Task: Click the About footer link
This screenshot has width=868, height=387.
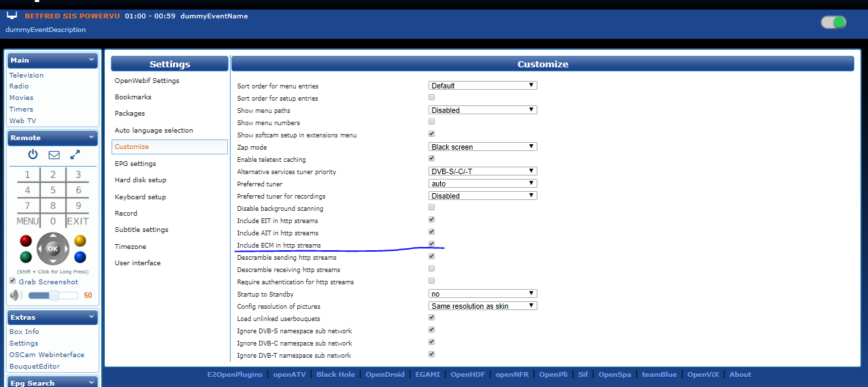Action: [740, 374]
